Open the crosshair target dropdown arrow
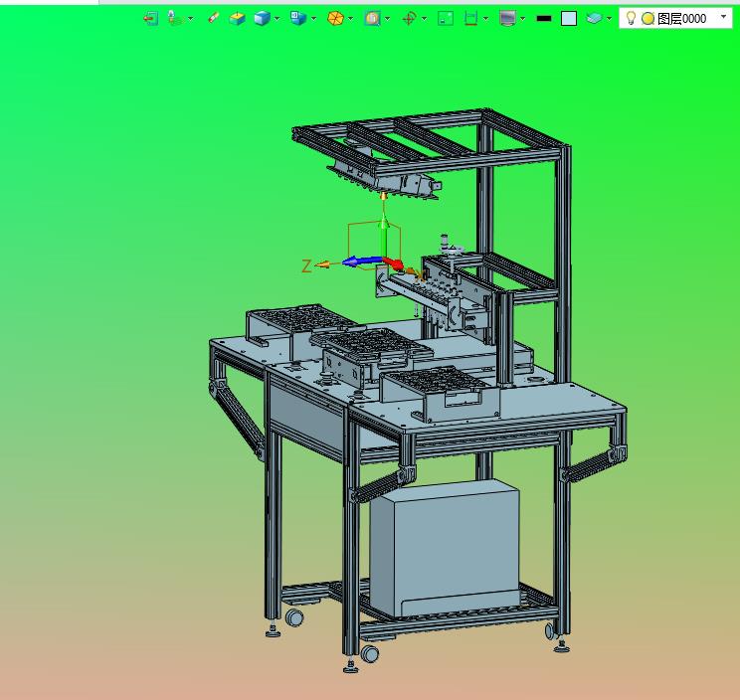The height and width of the screenshot is (700, 740). [x=425, y=19]
